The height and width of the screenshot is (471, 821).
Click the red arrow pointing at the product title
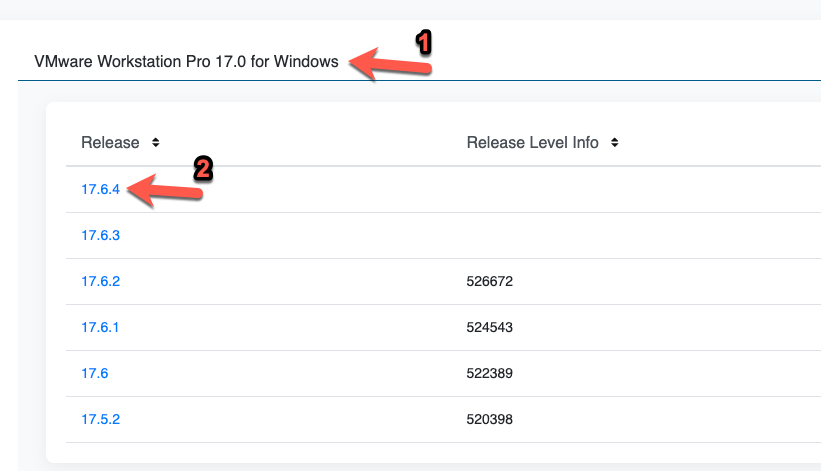pyautogui.click(x=389, y=67)
